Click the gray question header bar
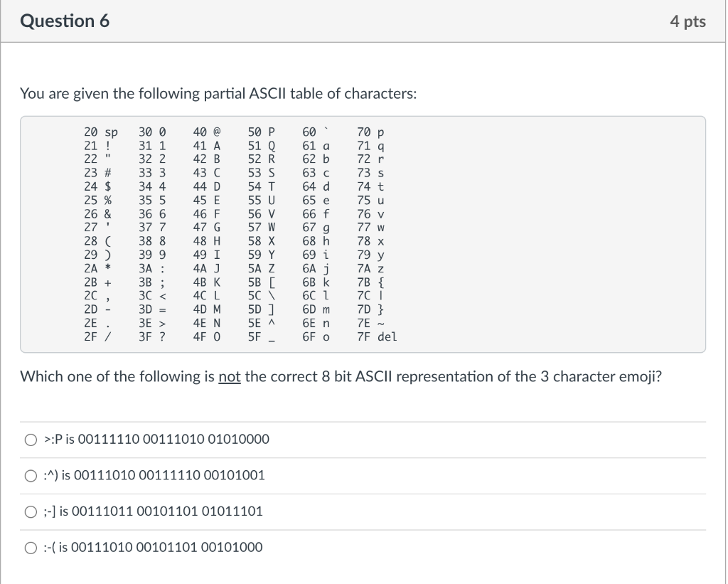 pyautogui.click(x=364, y=21)
